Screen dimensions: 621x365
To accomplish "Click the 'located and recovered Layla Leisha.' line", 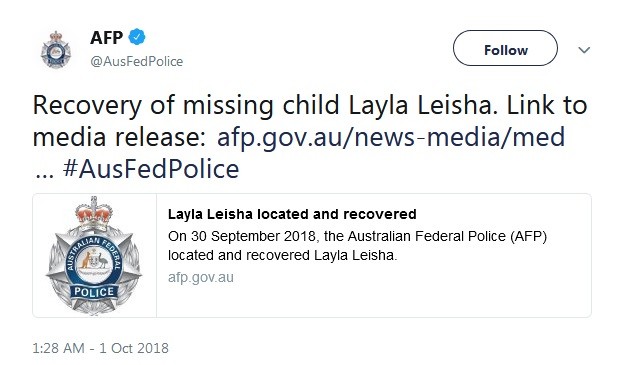I will [282, 255].
